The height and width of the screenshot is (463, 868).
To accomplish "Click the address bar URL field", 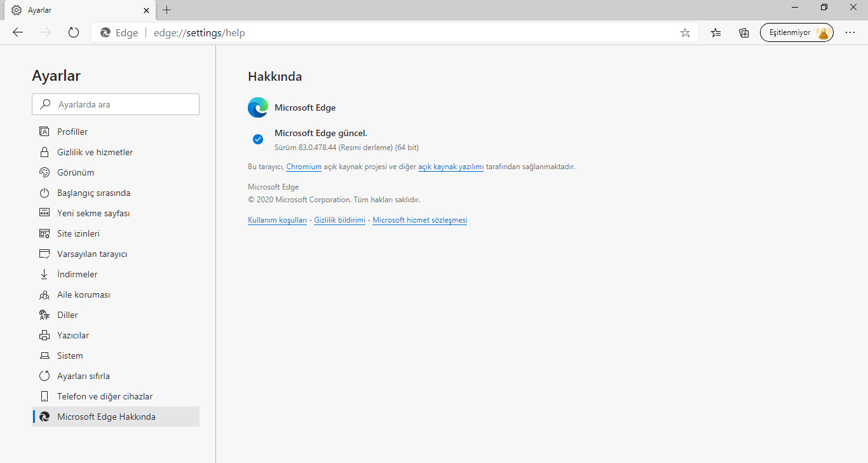I will (x=395, y=33).
